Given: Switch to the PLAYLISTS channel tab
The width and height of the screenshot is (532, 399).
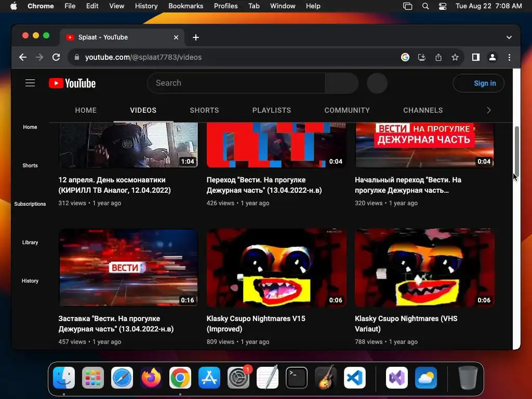Looking at the screenshot, I should click(x=271, y=110).
